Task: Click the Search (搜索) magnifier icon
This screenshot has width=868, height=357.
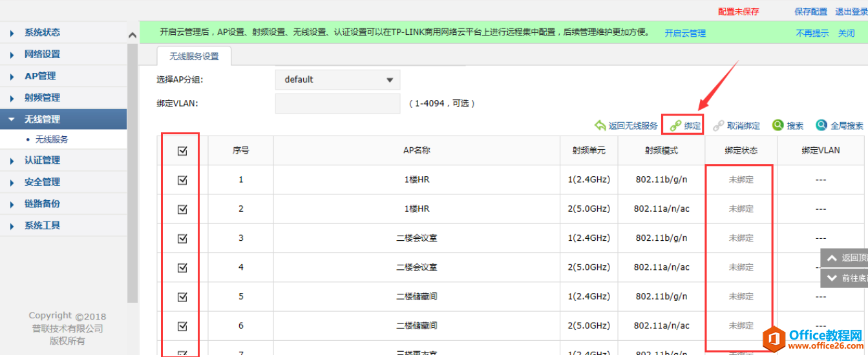Action: (x=778, y=125)
